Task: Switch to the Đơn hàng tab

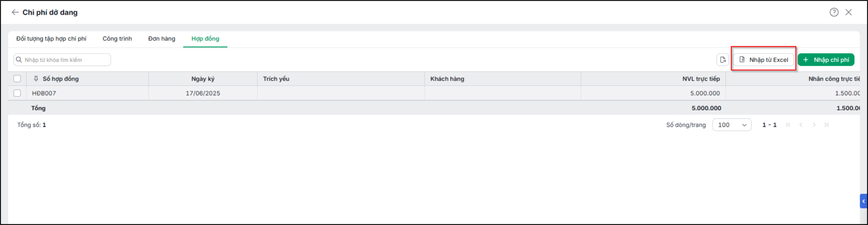Action: coord(162,39)
